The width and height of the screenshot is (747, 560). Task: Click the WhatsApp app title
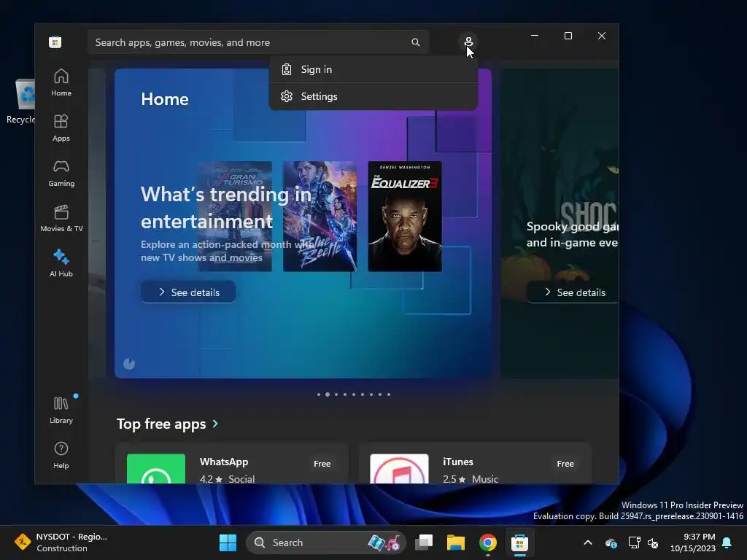[224, 462]
